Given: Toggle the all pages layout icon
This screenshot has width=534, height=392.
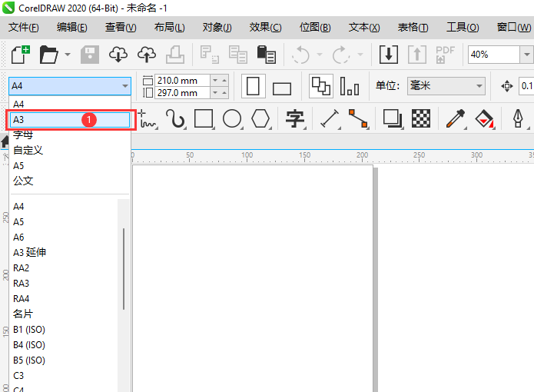Looking at the screenshot, I should point(321,86).
